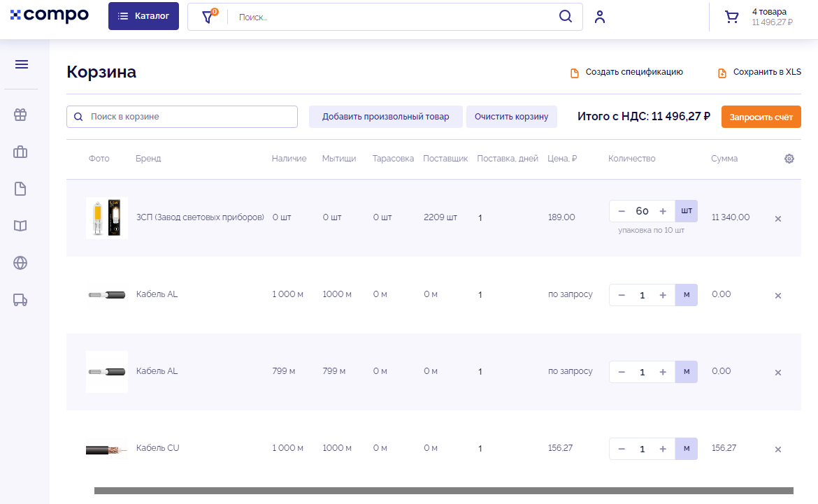Toggle the sidebar hamburger menu
818x504 pixels.
click(x=22, y=64)
